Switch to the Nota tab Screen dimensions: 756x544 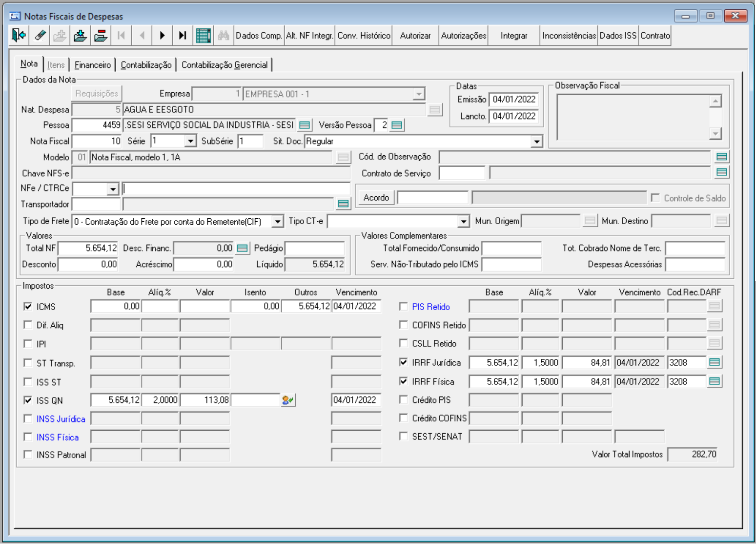pos(29,64)
